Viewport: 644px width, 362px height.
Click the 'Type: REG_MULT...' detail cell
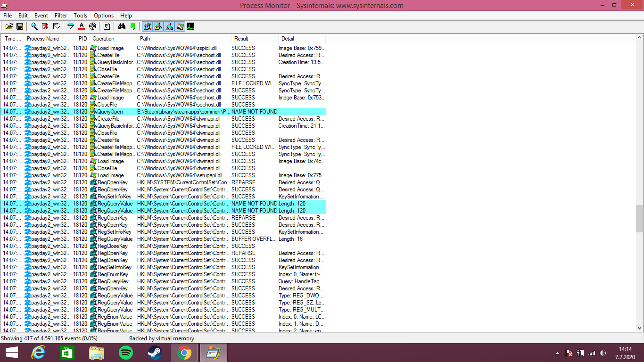point(302,310)
